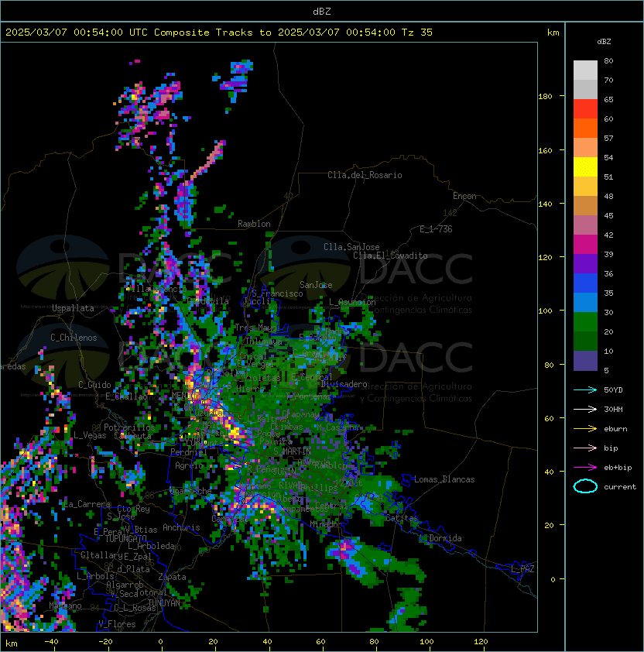Click the Ramblon place label

[x=254, y=224]
